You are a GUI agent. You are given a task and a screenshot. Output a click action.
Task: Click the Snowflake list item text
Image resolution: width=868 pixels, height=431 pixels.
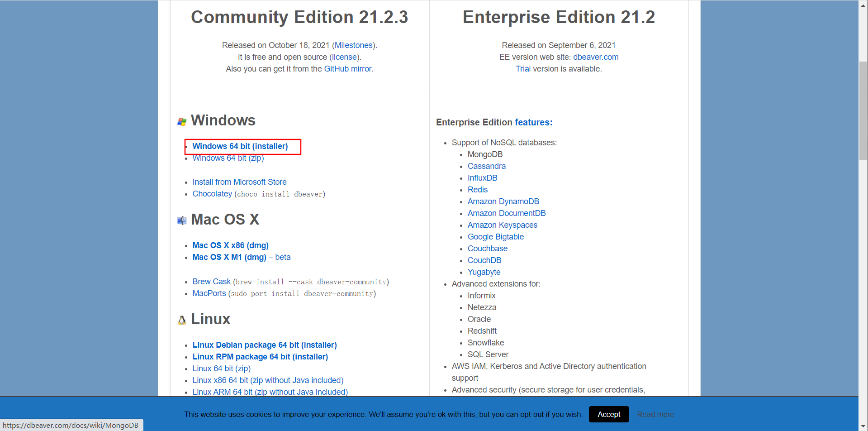click(485, 343)
